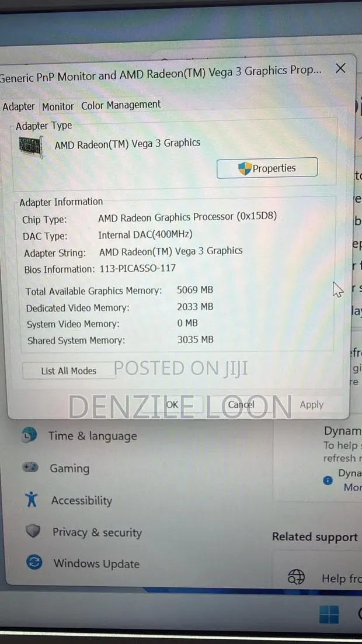Click the graphics adapter card icon
This screenshot has height=644, width=362.
(x=30, y=146)
